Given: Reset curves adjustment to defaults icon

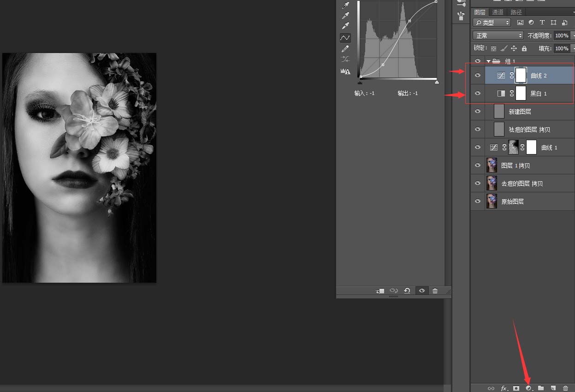Looking at the screenshot, I should click(407, 291).
